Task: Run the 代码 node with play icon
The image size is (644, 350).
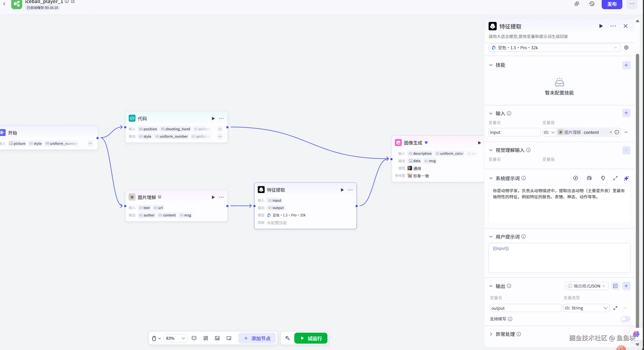Action: (x=213, y=119)
